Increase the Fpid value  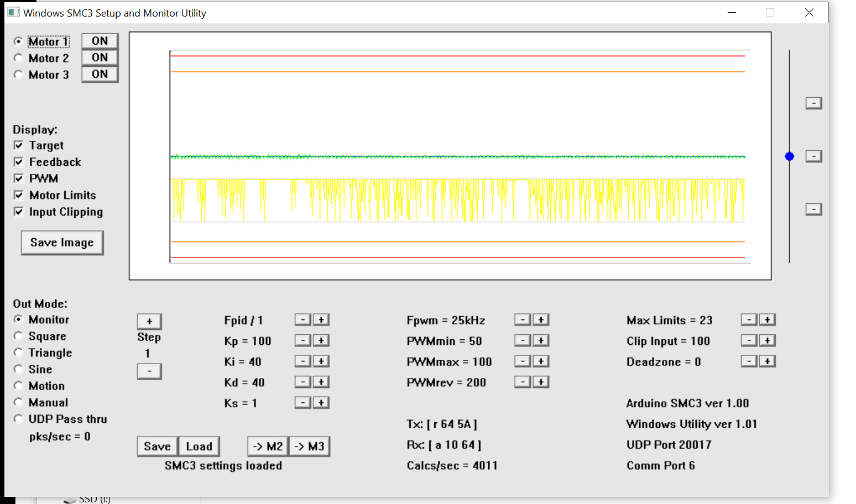[321, 320]
